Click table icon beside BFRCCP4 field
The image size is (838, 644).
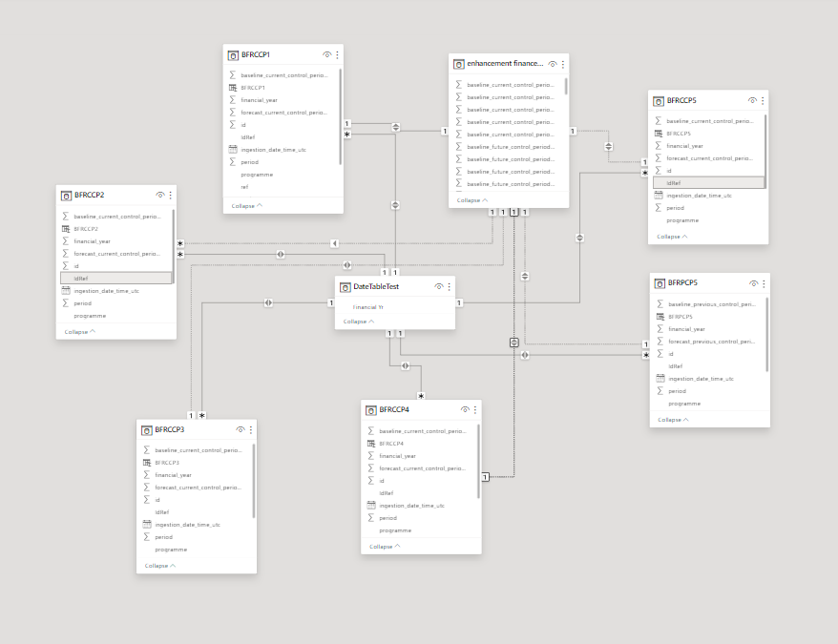pos(371,444)
